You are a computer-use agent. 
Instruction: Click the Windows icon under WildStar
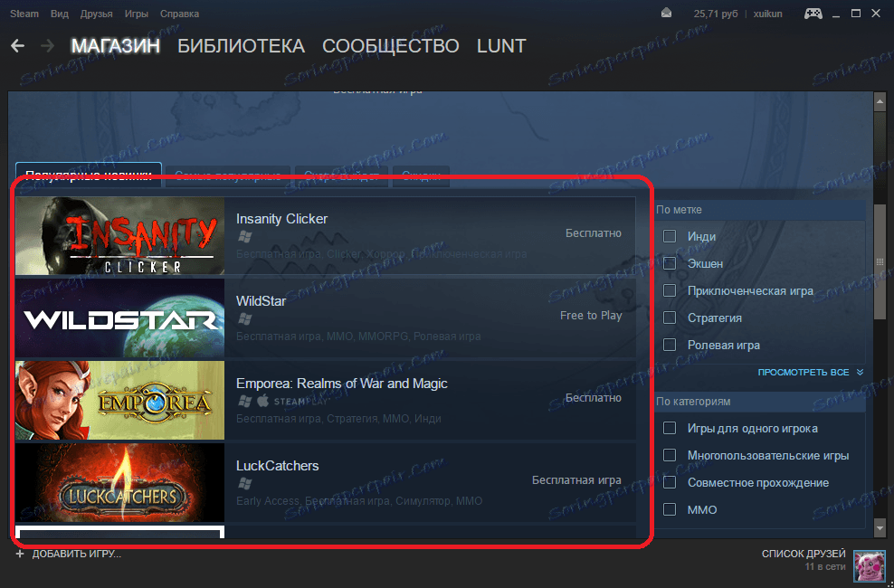(x=243, y=317)
